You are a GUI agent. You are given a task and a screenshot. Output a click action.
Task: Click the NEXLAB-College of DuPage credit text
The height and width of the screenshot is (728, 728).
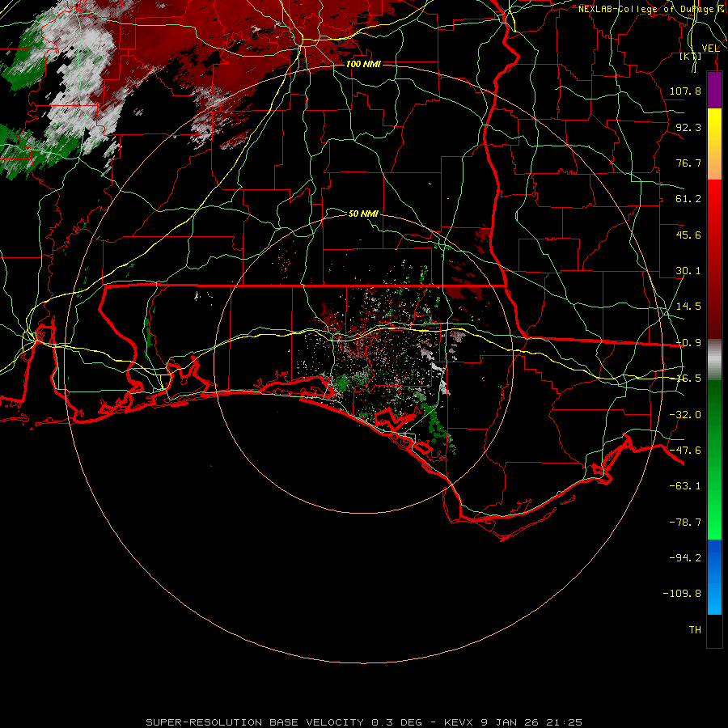652,9
